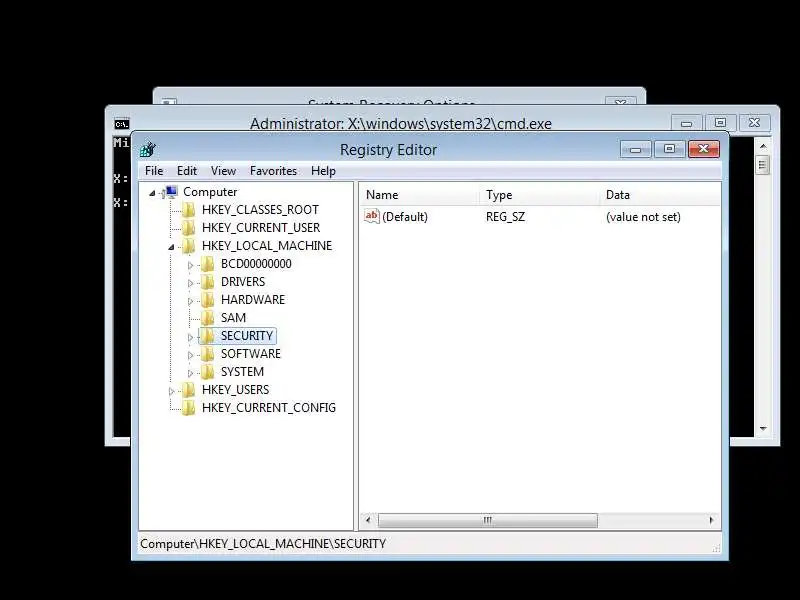The image size is (800, 600).
Task: Maximize the Registry Editor window
Action: [x=669, y=149]
